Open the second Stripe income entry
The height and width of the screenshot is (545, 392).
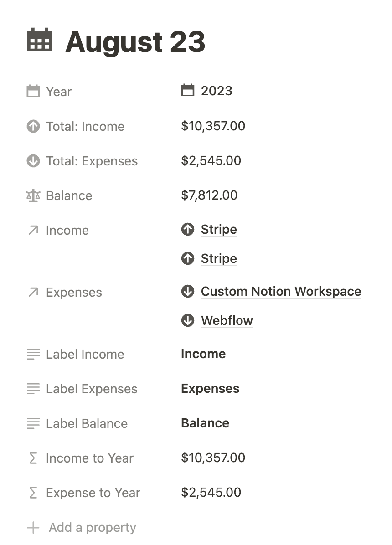[219, 258]
